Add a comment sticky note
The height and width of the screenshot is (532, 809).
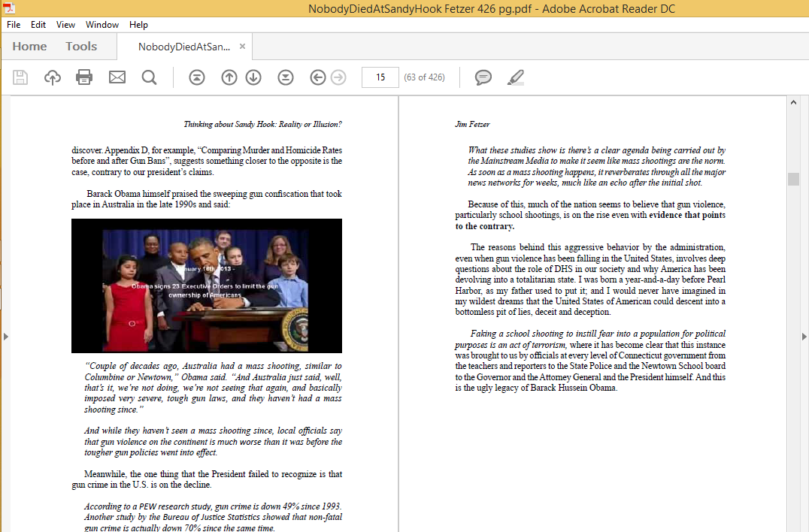[483, 77]
